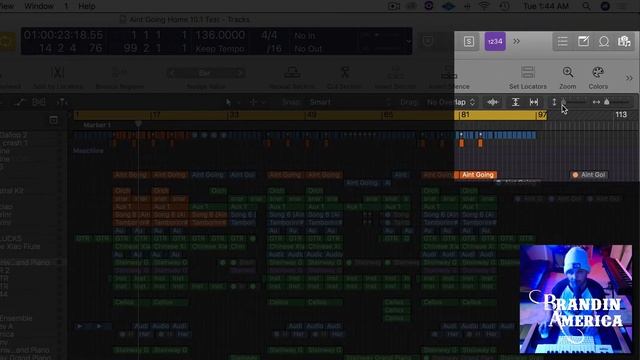This screenshot has width=640, height=360.
Task: Open the media Browsers panel
Action: pos(624,42)
